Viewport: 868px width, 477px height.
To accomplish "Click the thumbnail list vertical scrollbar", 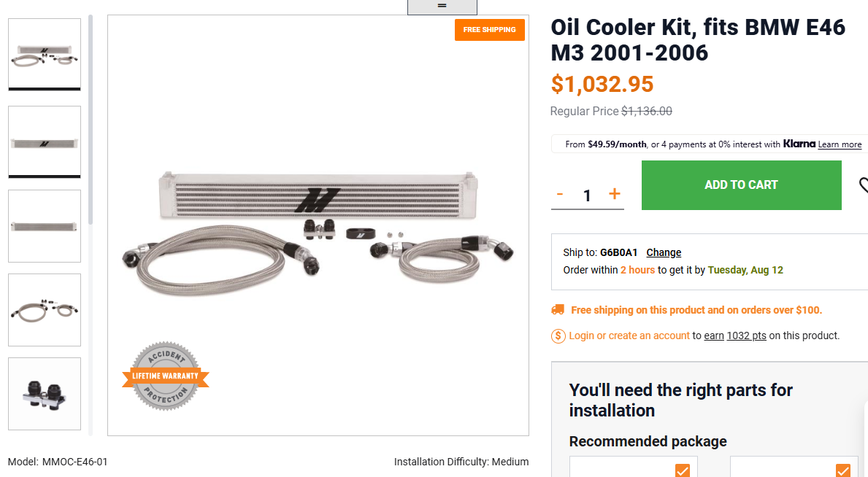I will point(91,120).
